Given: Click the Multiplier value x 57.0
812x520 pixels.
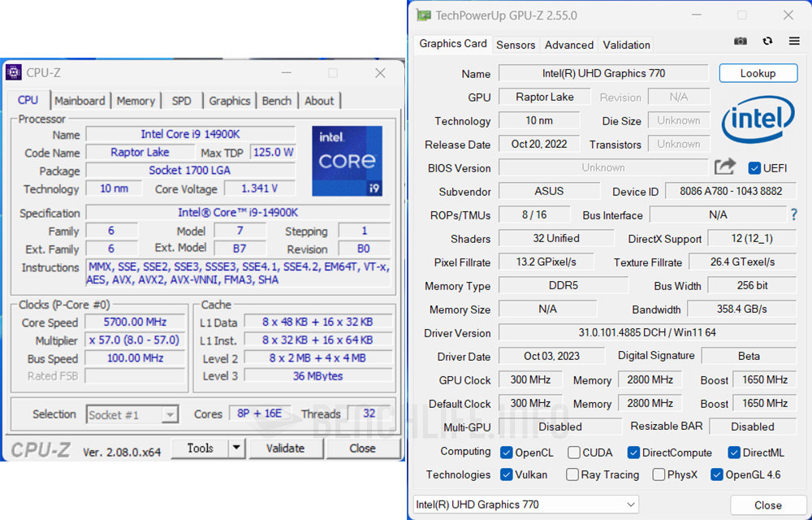Looking at the screenshot, I should click(135, 340).
